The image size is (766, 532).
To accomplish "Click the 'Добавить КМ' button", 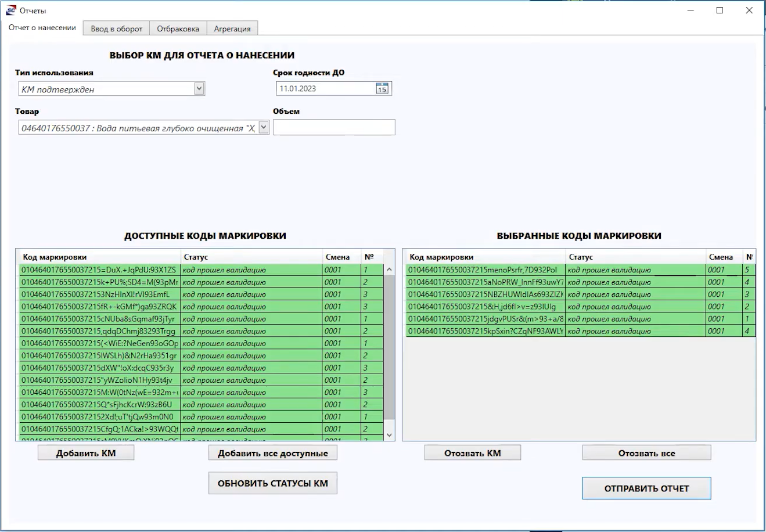I will 86,453.
